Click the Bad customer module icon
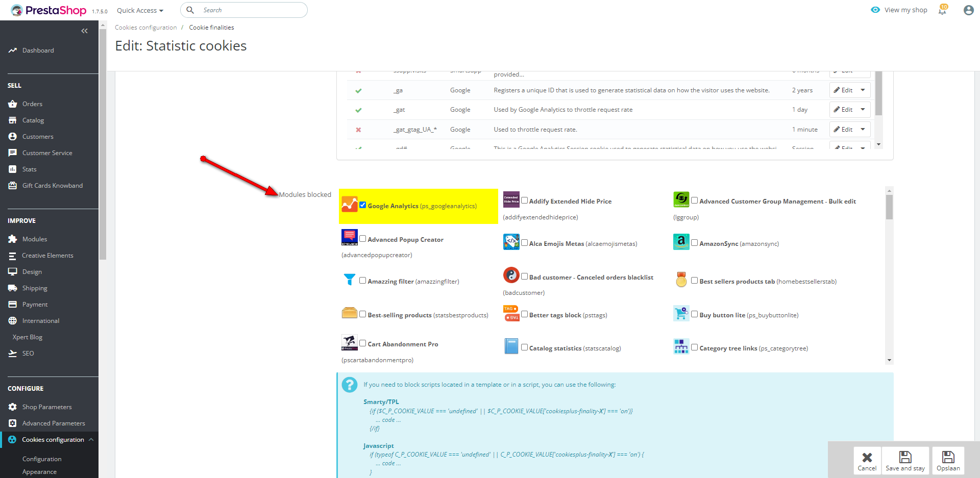Image resolution: width=980 pixels, height=478 pixels. (x=511, y=275)
